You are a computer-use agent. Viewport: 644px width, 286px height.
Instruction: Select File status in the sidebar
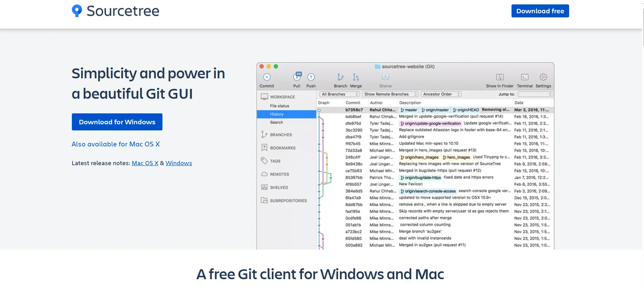pos(279,106)
